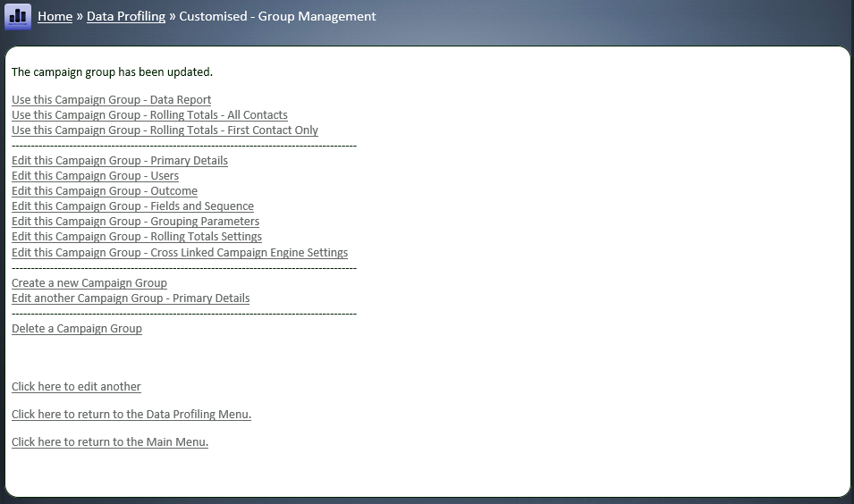Edit this Campaign Group's Primary Details
Image resolution: width=854 pixels, height=504 pixels.
pyautogui.click(x=119, y=161)
